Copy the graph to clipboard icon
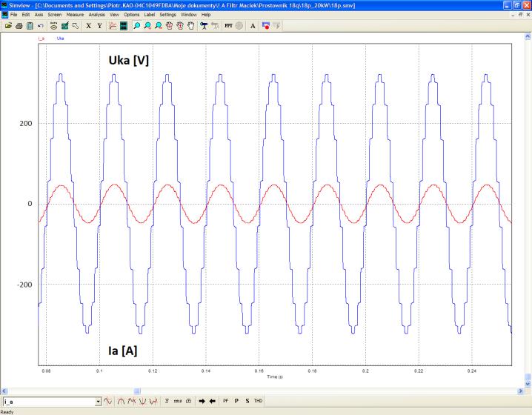Viewport: 532px width, 415px height. coord(30,25)
